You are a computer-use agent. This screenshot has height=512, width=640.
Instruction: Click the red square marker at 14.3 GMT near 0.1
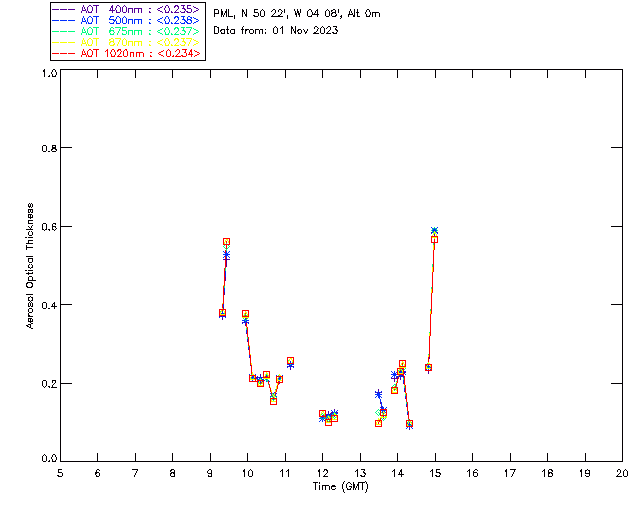tap(409, 423)
